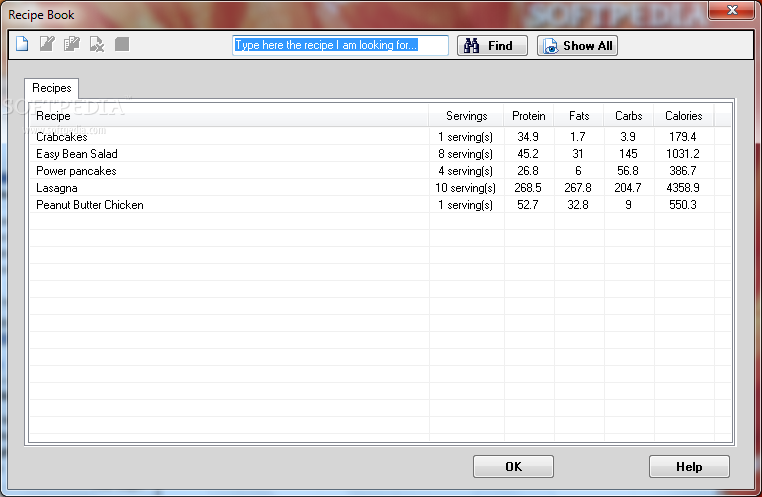
Task: Select the Recipes tab
Action: click(x=52, y=88)
